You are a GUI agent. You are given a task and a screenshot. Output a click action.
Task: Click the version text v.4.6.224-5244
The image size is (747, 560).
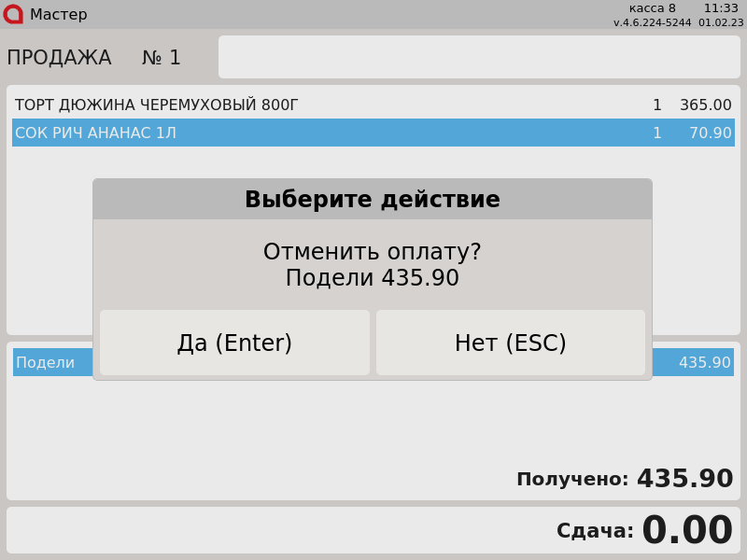pos(652,22)
